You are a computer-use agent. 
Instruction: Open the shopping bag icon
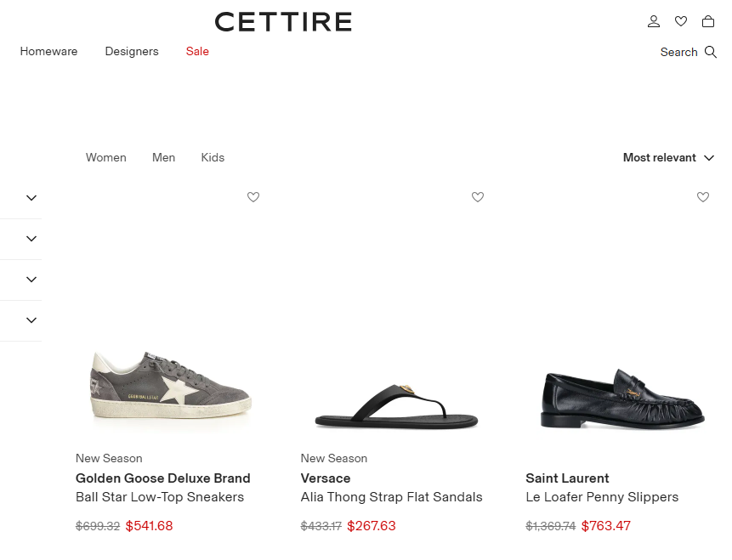coord(707,21)
